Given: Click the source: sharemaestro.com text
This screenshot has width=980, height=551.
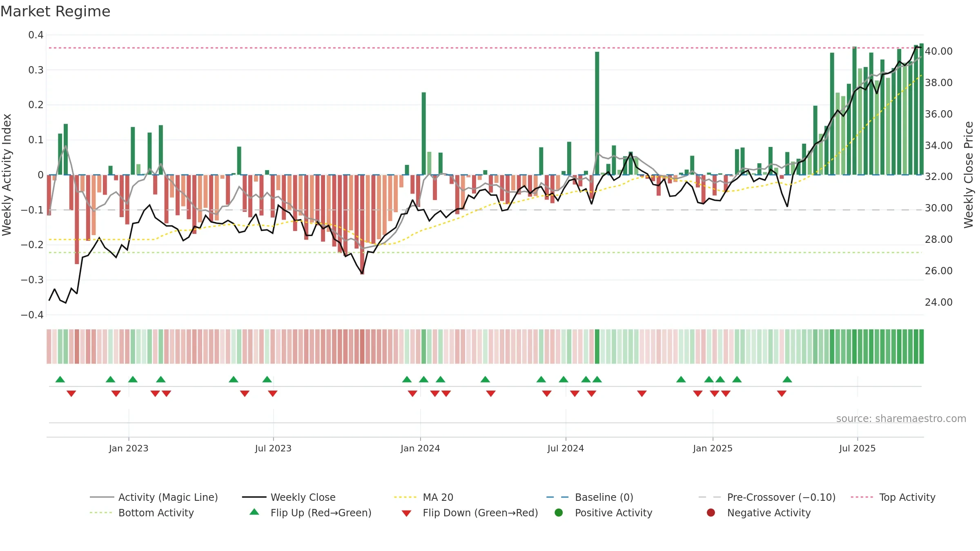Looking at the screenshot, I should [901, 418].
